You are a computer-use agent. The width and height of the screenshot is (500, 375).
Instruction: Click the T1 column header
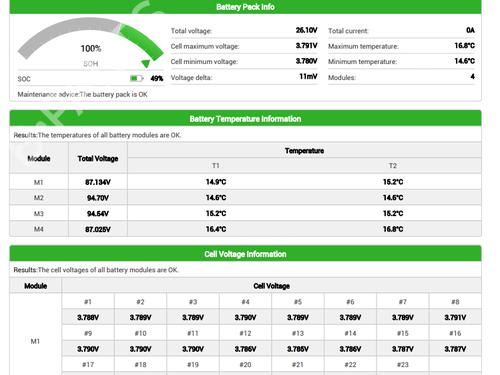point(216,166)
